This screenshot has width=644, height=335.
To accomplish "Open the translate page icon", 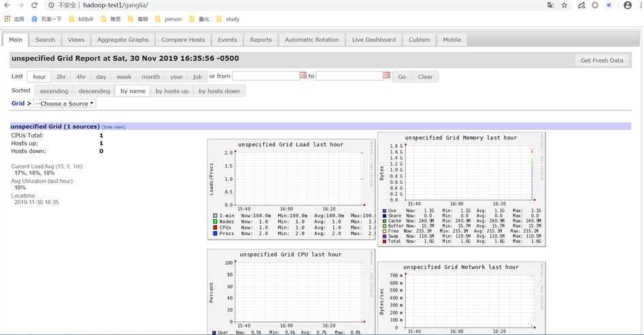I will (550, 5).
